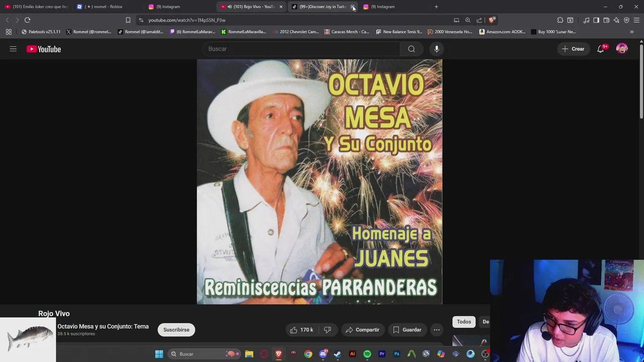Share this page icon in address bar

479,20
